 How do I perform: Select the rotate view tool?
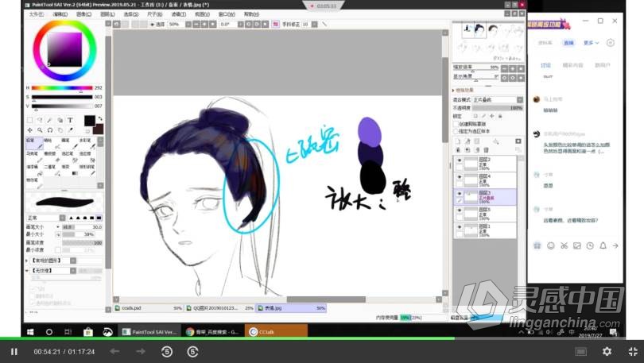pyautogui.click(x=50, y=130)
